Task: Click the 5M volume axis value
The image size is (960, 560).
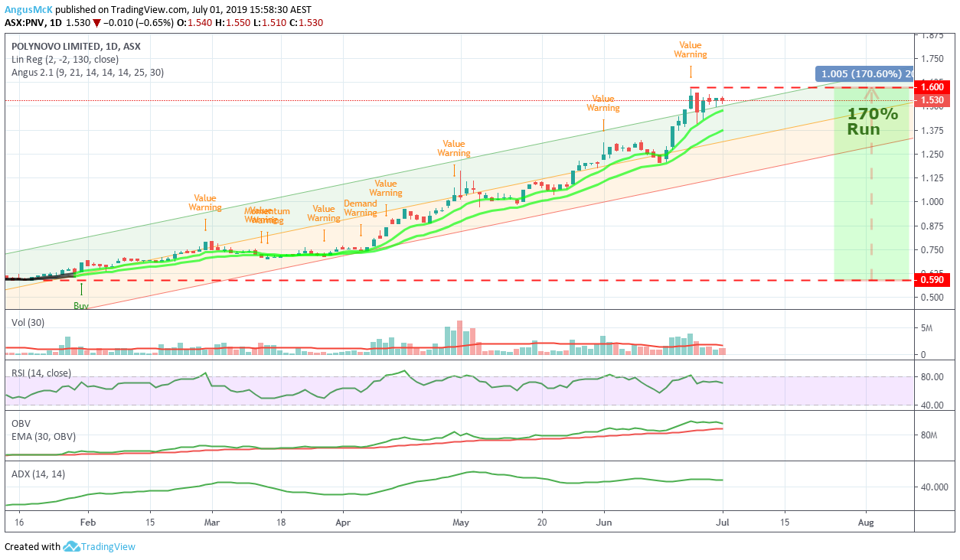Action: coord(926,328)
